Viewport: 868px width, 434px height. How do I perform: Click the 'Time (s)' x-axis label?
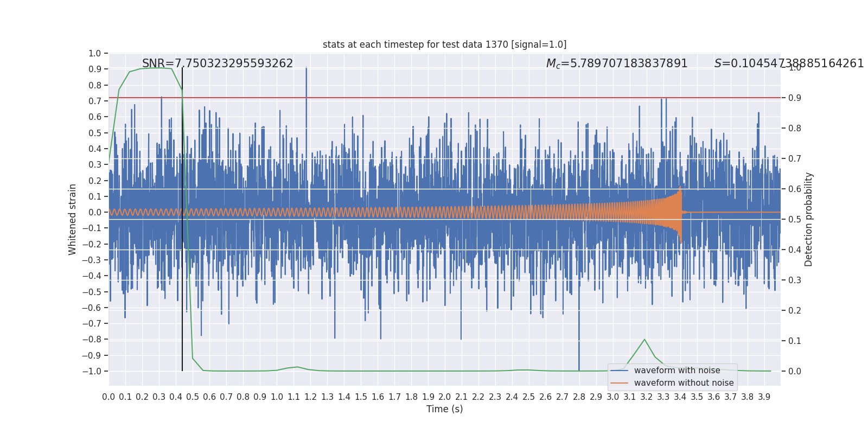pos(444,409)
